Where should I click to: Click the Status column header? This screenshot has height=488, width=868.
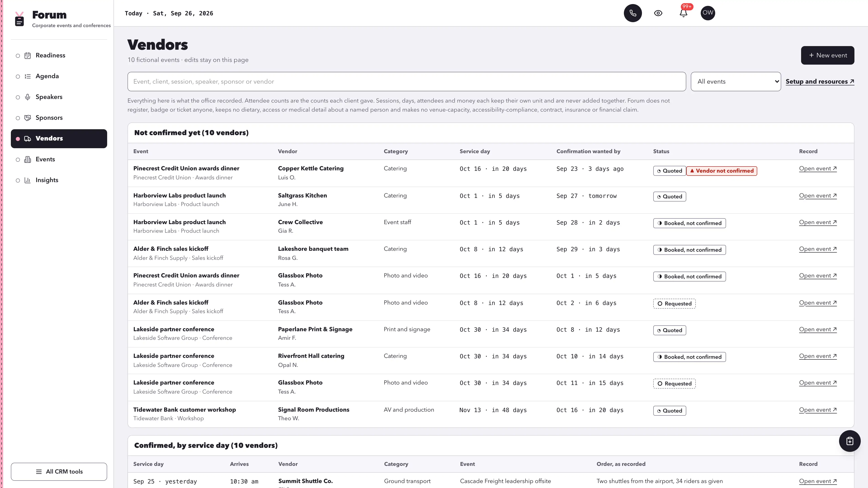coord(661,151)
